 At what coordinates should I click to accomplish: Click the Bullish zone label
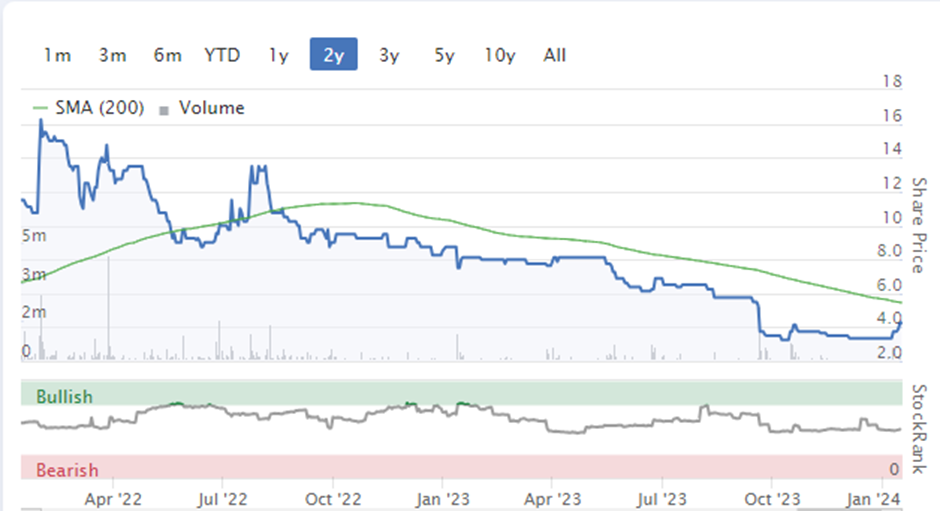pos(64,397)
